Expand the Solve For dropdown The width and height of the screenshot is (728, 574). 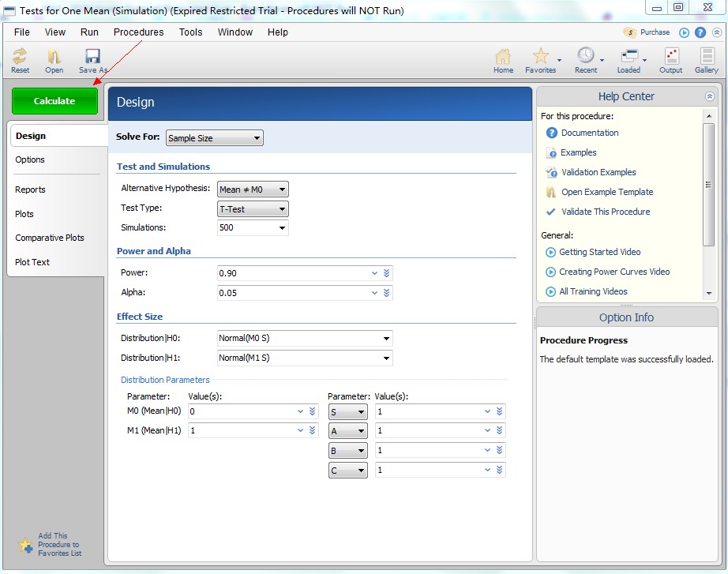(x=214, y=138)
